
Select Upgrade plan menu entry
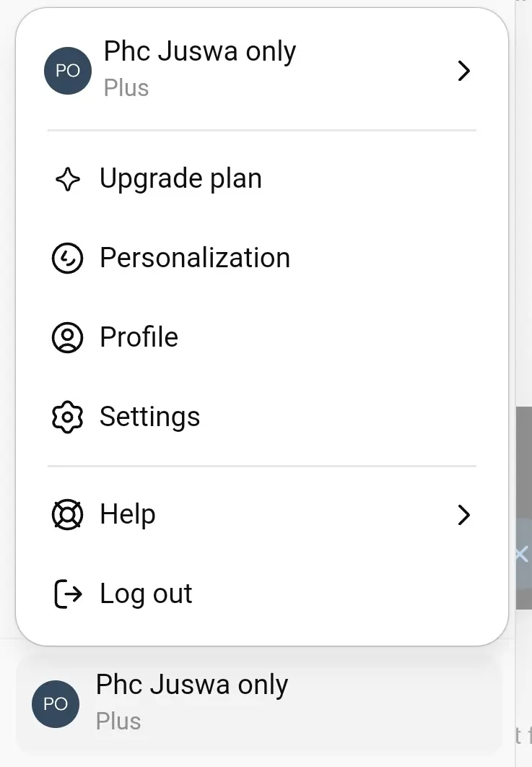point(262,178)
